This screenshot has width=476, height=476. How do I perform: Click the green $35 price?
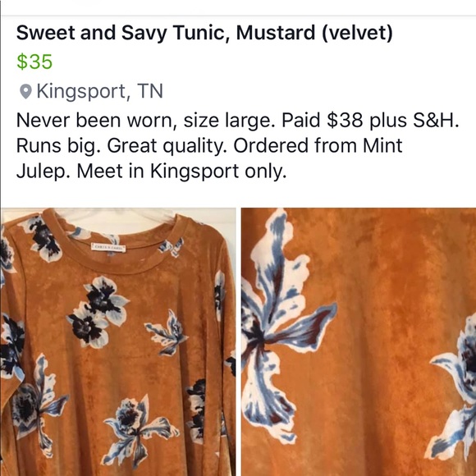pyautogui.click(x=34, y=62)
